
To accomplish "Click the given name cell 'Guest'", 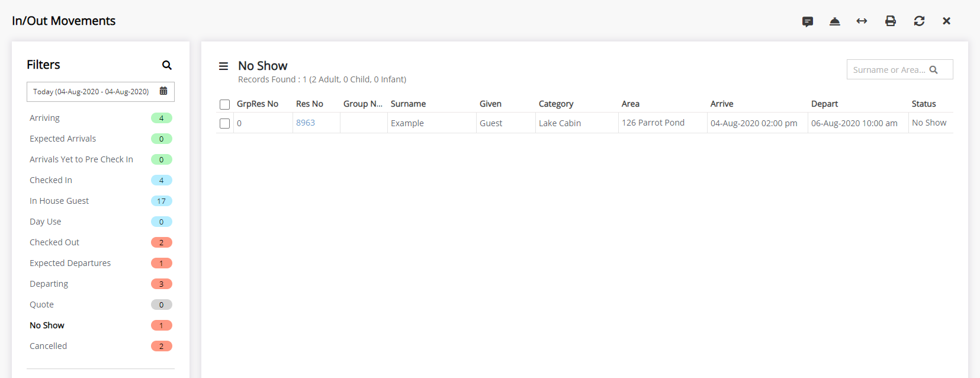I will pos(506,123).
